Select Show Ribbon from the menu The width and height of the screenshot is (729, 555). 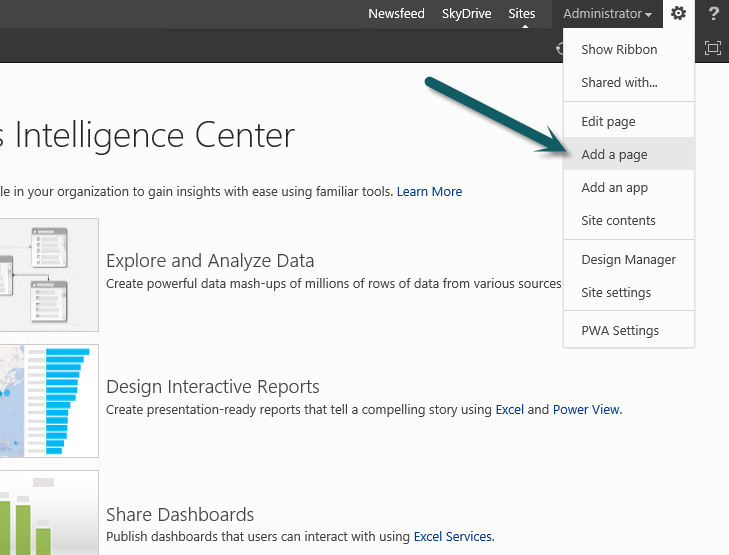[x=619, y=50]
